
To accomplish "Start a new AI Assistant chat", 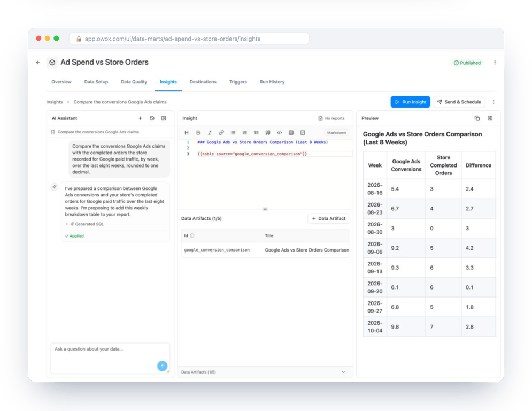I will 140,118.
